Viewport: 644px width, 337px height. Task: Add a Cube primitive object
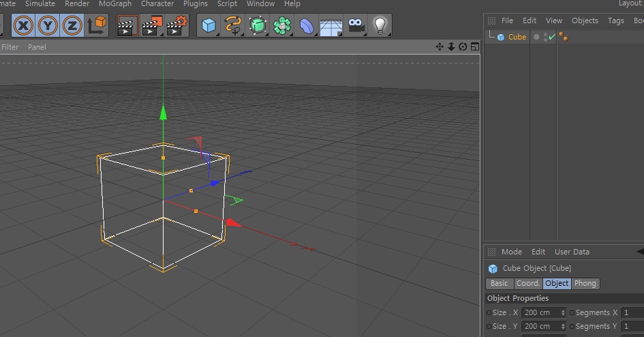click(209, 25)
